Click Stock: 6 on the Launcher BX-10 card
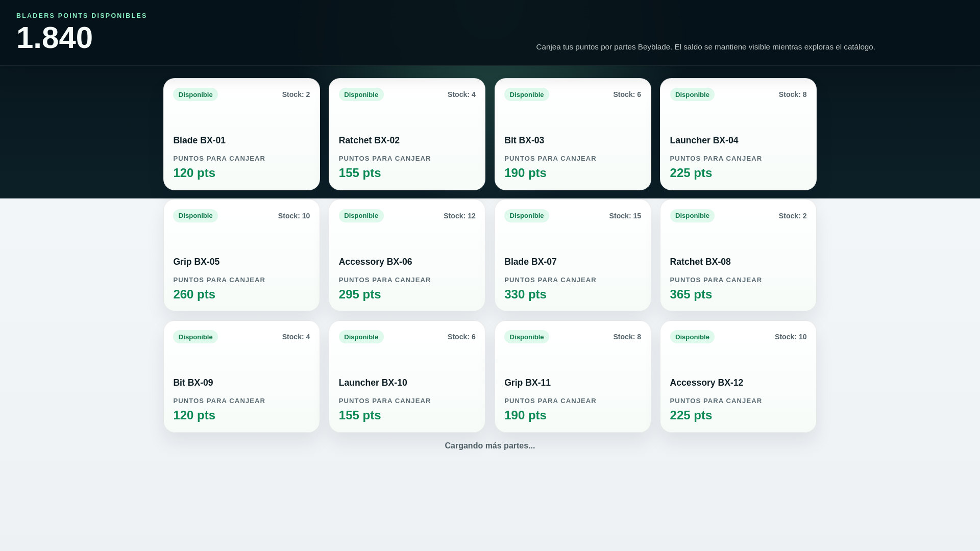This screenshot has width=980, height=551. click(461, 337)
